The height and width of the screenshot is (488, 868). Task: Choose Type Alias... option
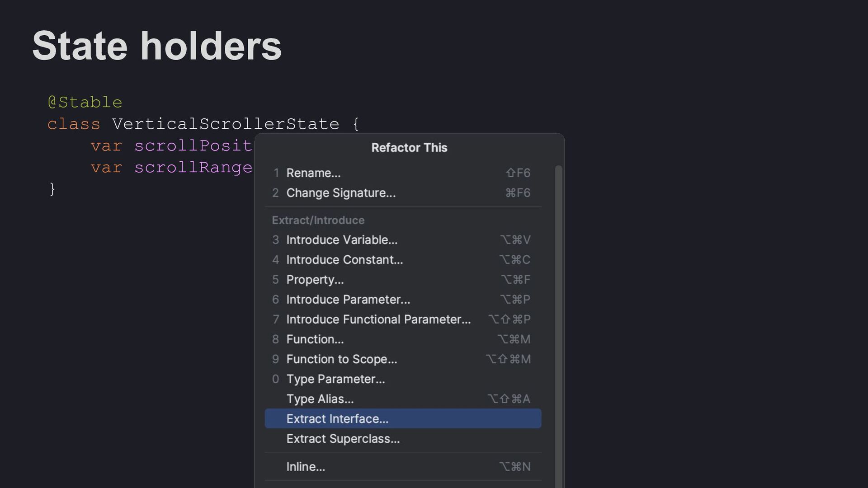(x=320, y=399)
